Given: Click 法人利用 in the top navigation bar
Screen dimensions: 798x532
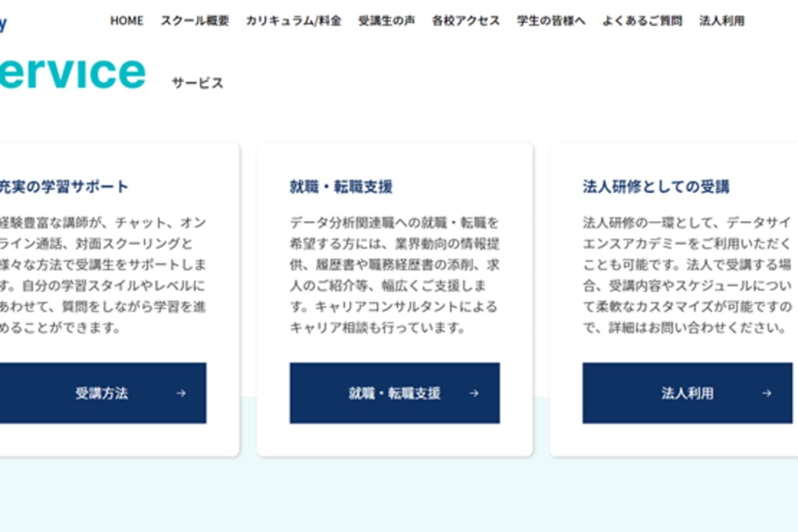Looking at the screenshot, I should pyautogui.click(x=721, y=21).
